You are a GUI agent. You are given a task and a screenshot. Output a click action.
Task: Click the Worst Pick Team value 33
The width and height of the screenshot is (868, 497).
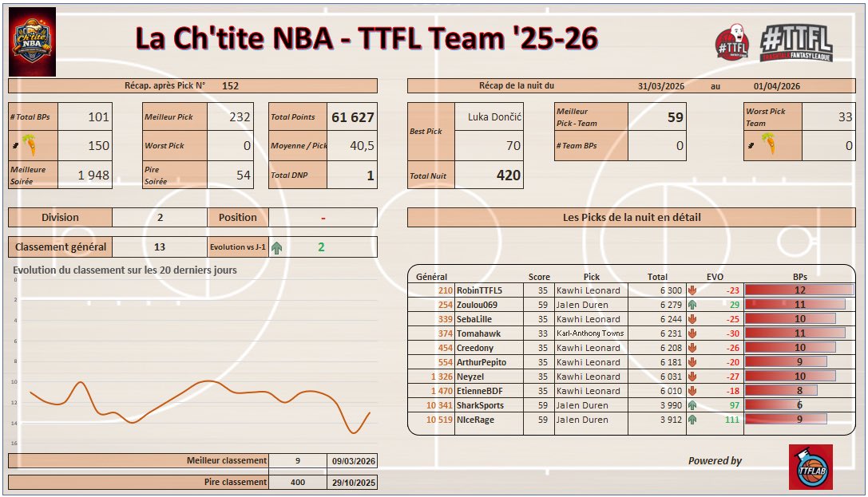pos(845,116)
